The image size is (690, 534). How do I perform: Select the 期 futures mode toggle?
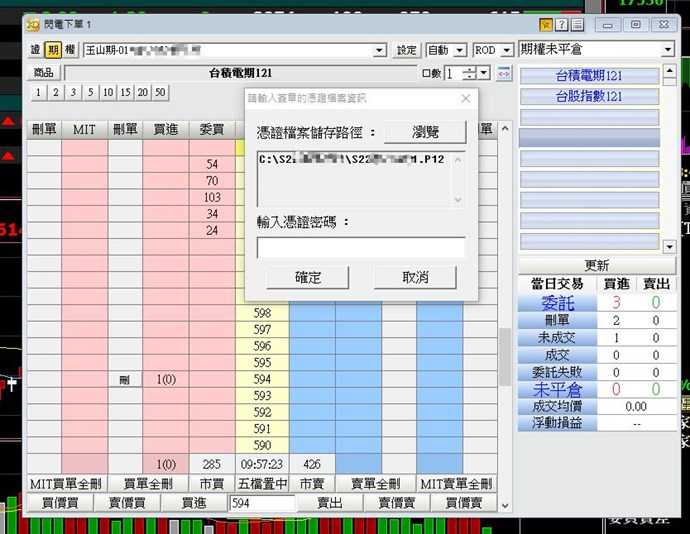tap(53, 50)
